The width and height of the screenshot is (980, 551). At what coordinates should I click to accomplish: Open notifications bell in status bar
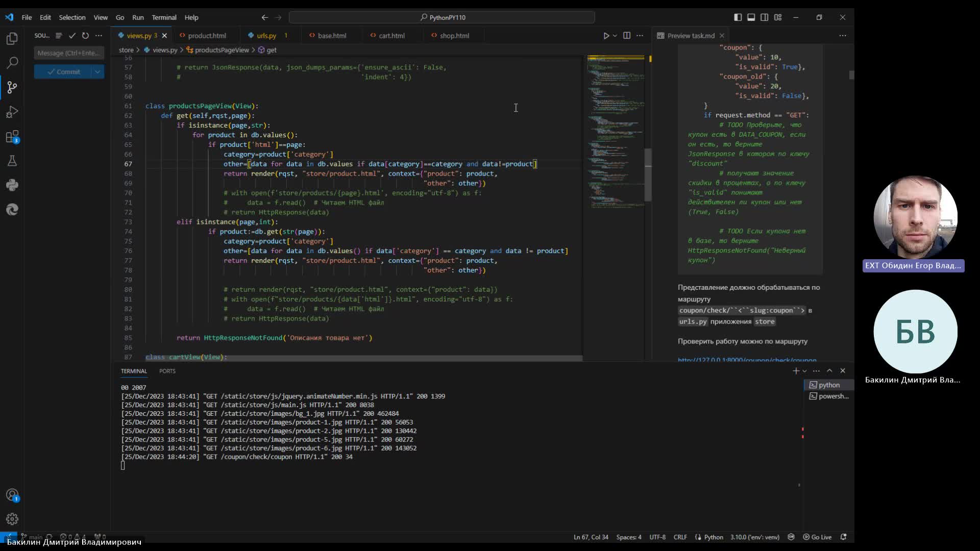[x=844, y=537]
